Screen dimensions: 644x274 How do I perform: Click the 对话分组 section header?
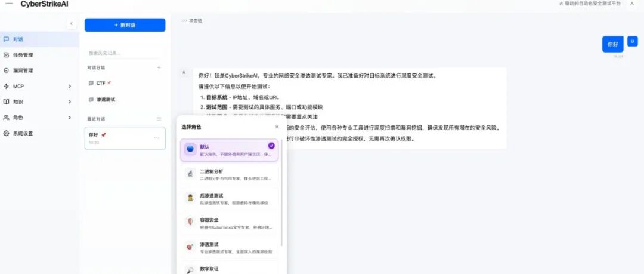click(95, 67)
